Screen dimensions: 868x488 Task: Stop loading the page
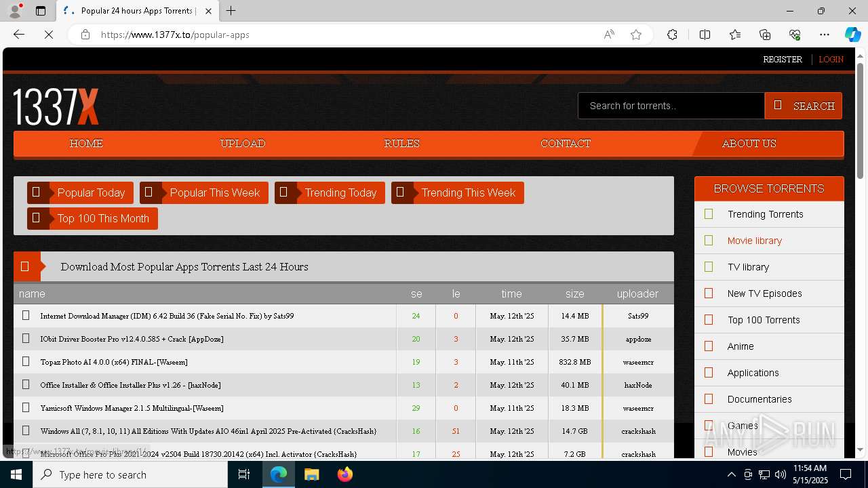pos(49,35)
